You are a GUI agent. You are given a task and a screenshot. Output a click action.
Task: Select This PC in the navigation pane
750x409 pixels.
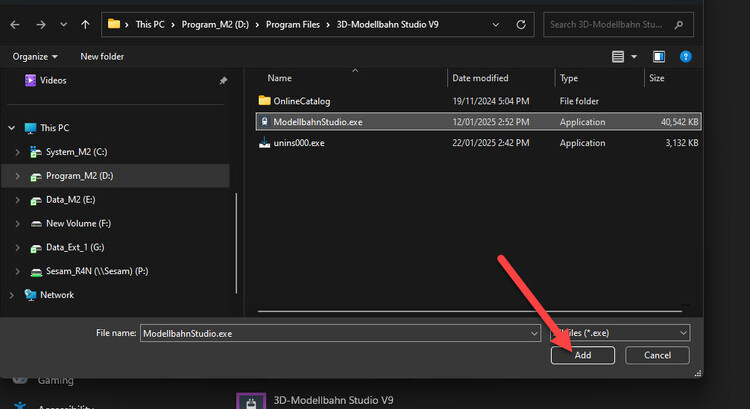[55, 128]
